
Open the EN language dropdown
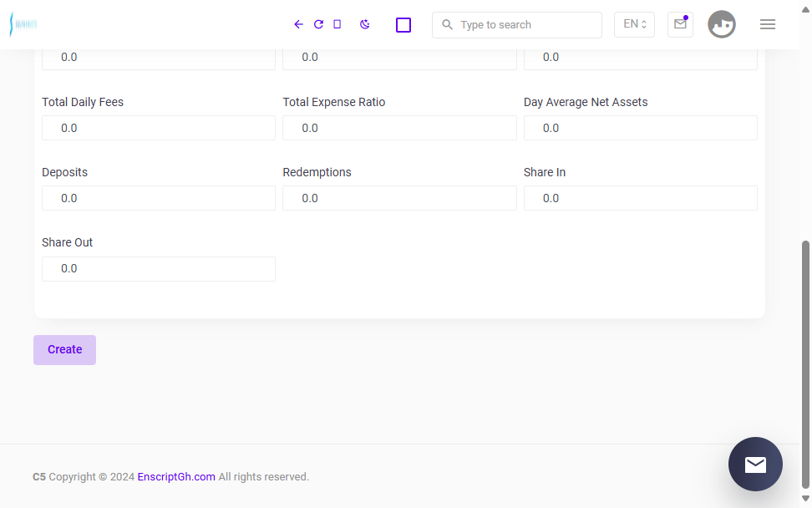634,24
